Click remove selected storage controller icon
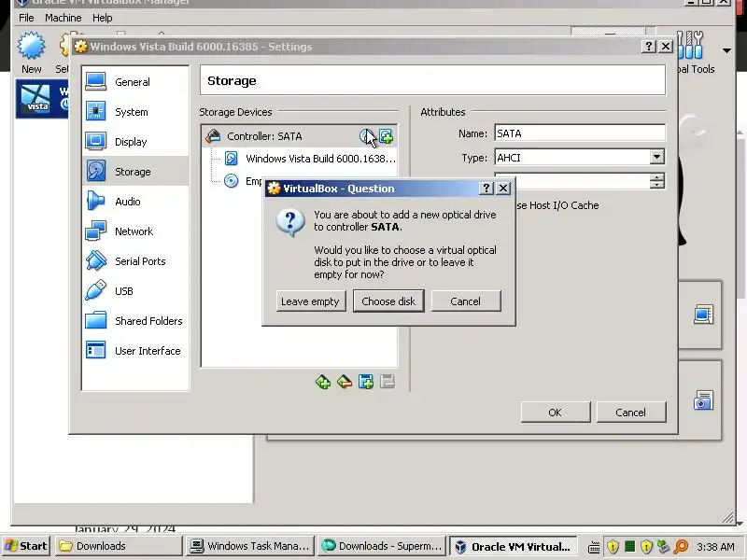747x560 pixels. tap(345, 382)
